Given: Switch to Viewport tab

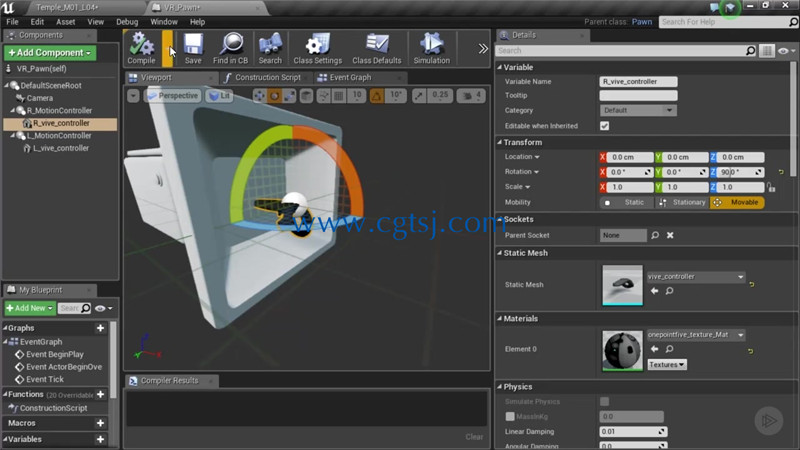Looking at the screenshot, I should point(156,78).
